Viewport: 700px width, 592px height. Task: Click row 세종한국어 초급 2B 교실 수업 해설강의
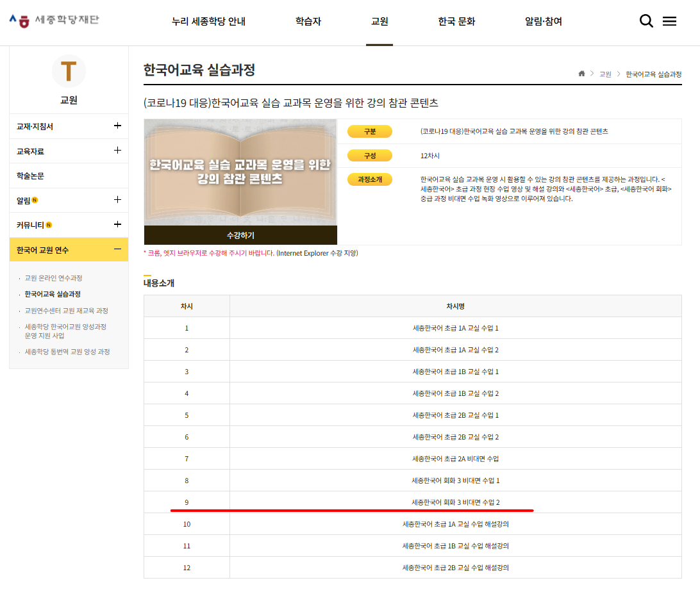(413, 568)
